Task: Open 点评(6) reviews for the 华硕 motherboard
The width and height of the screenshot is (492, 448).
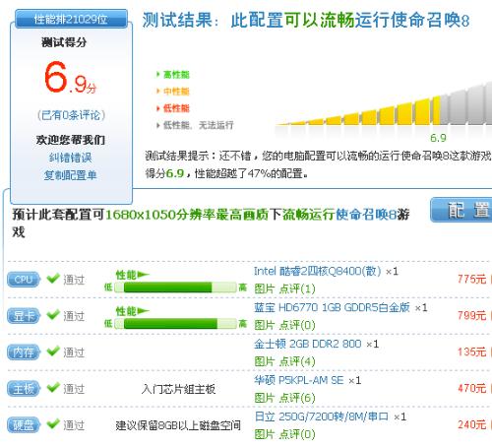Action: point(297,399)
